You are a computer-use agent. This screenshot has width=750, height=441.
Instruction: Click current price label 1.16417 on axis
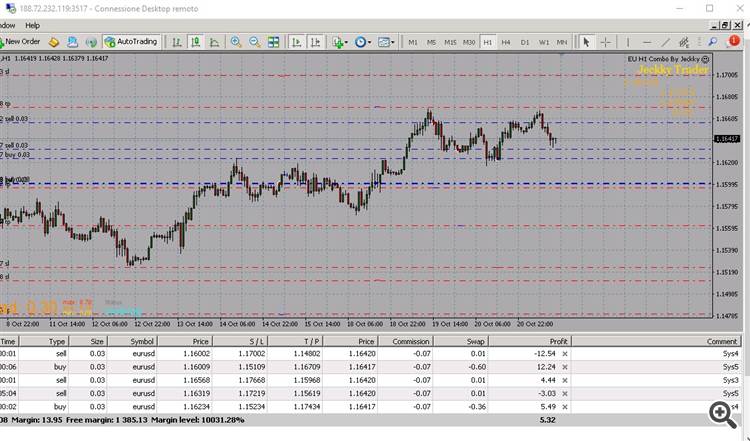pos(727,139)
